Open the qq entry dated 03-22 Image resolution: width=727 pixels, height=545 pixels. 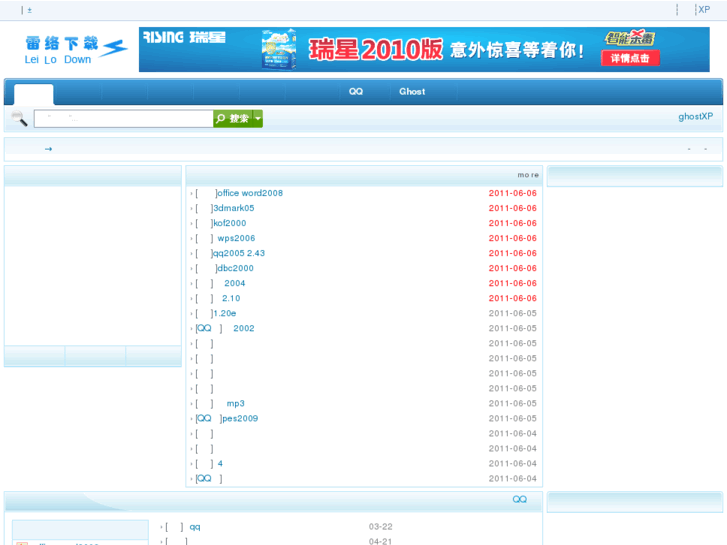tap(195, 527)
